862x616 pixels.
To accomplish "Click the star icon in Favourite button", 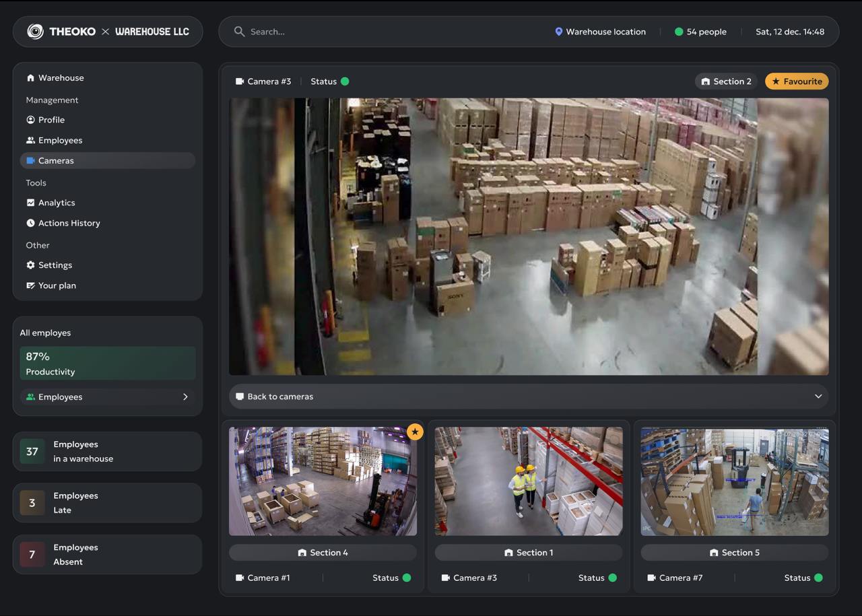I will [776, 81].
